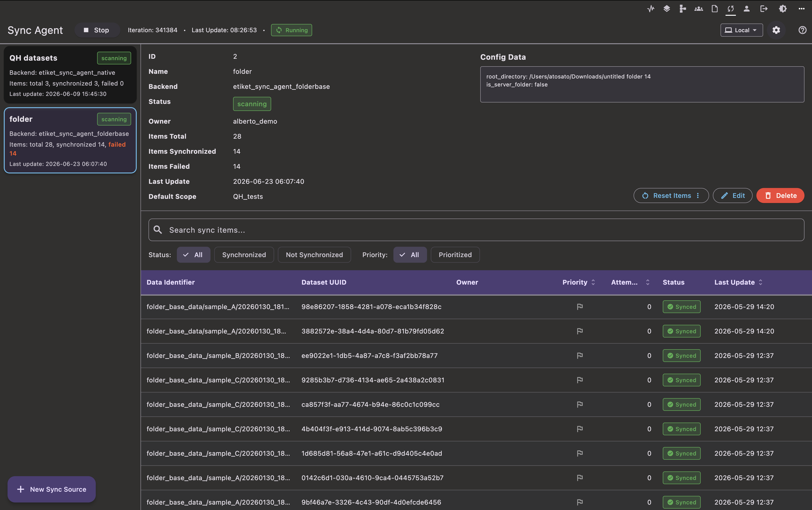Click the Running status badge
This screenshot has height=510, width=812.
[291, 30]
